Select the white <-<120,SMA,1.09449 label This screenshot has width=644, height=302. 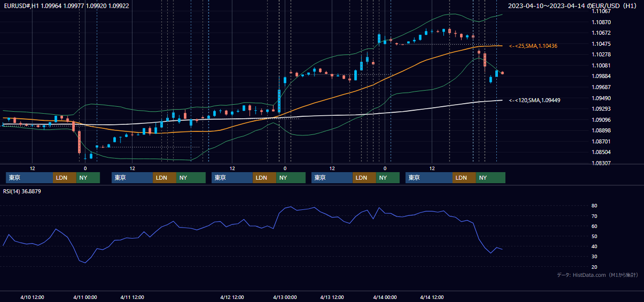coord(535,100)
